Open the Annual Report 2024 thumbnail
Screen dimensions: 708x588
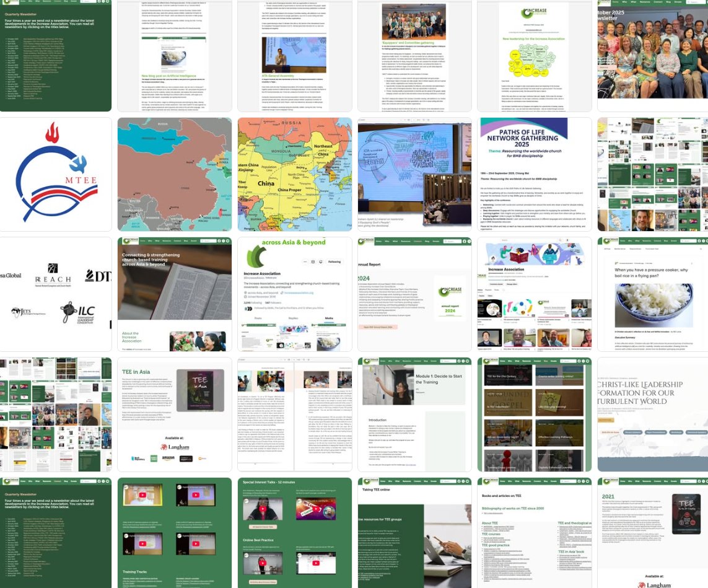[x=414, y=294]
